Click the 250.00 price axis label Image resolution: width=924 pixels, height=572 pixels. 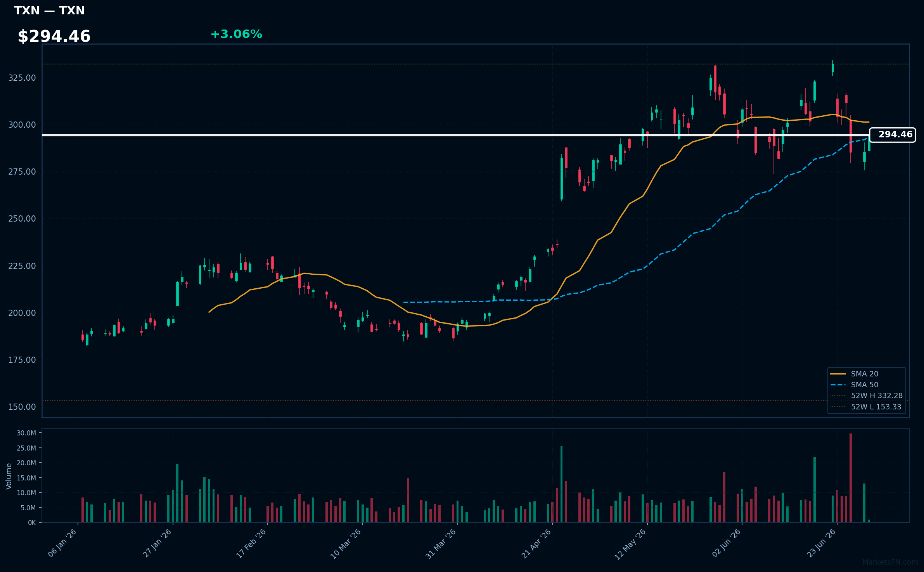tap(22, 218)
